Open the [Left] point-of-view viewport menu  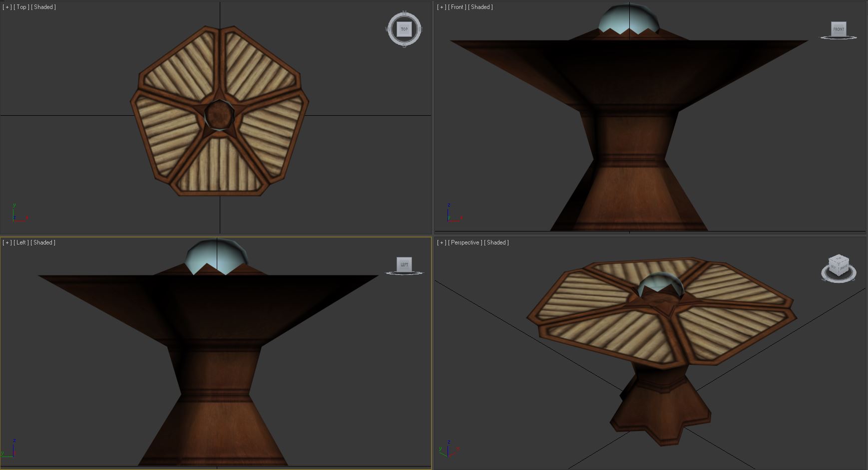tap(21, 242)
